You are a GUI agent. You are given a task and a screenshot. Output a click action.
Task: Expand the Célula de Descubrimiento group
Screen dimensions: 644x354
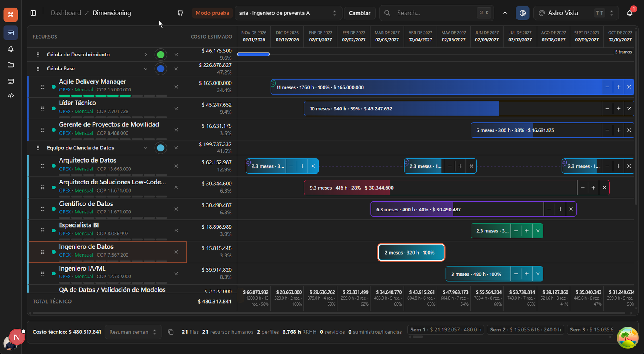pyautogui.click(x=146, y=54)
